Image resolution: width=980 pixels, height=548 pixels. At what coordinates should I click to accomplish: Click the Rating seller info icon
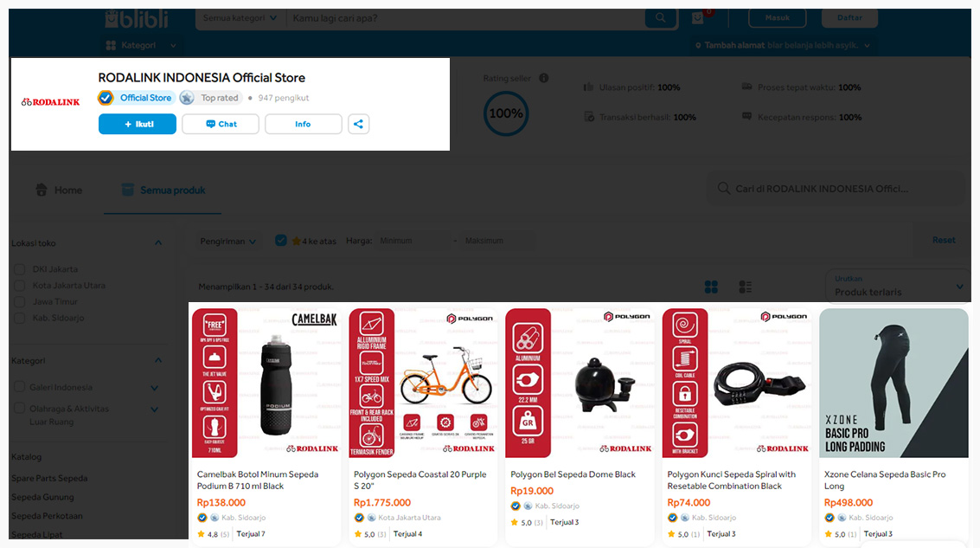pyautogui.click(x=544, y=79)
